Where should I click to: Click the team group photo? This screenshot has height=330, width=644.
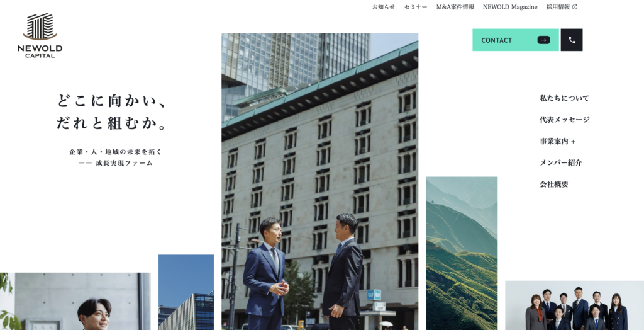pyautogui.click(x=574, y=305)
